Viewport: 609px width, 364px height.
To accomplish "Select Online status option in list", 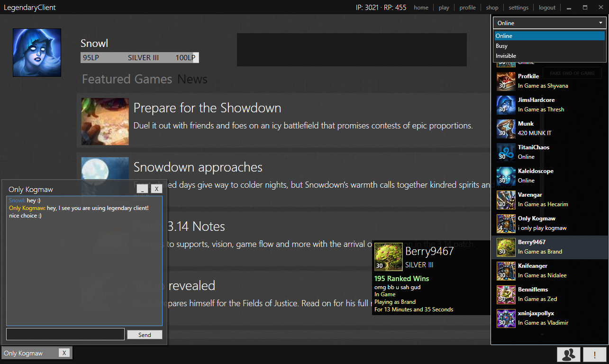I will coord(550,36).
